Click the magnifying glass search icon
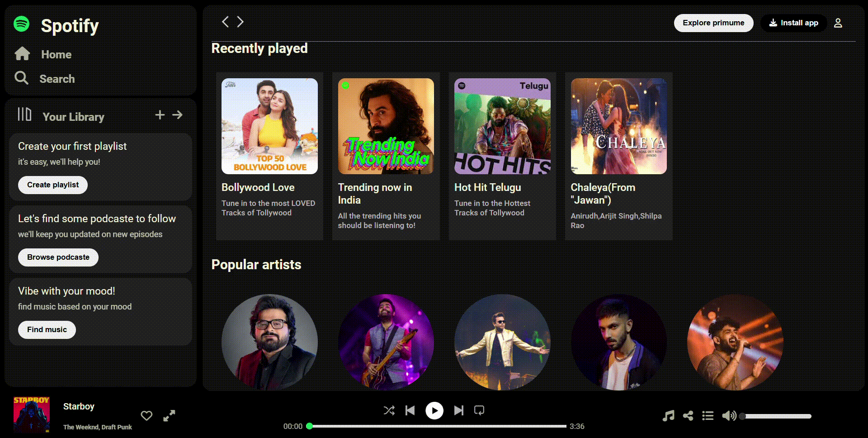The image size is (868, 438). 21,78
